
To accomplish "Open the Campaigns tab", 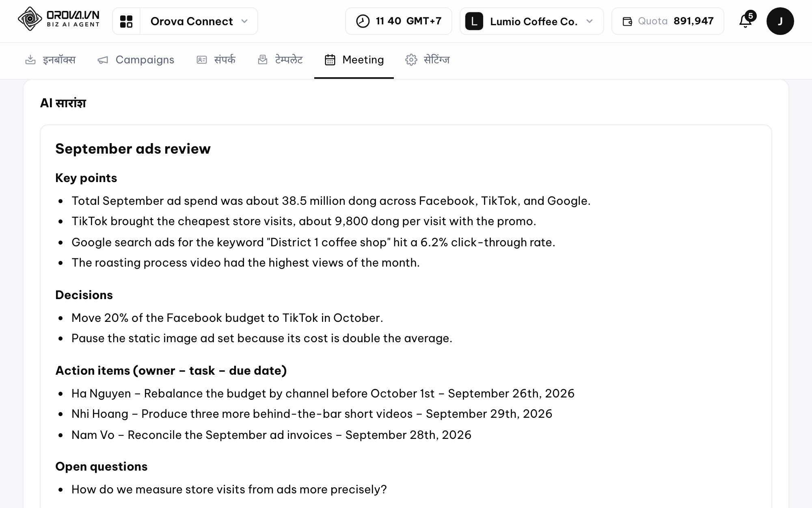I will (x=136, y=60).
